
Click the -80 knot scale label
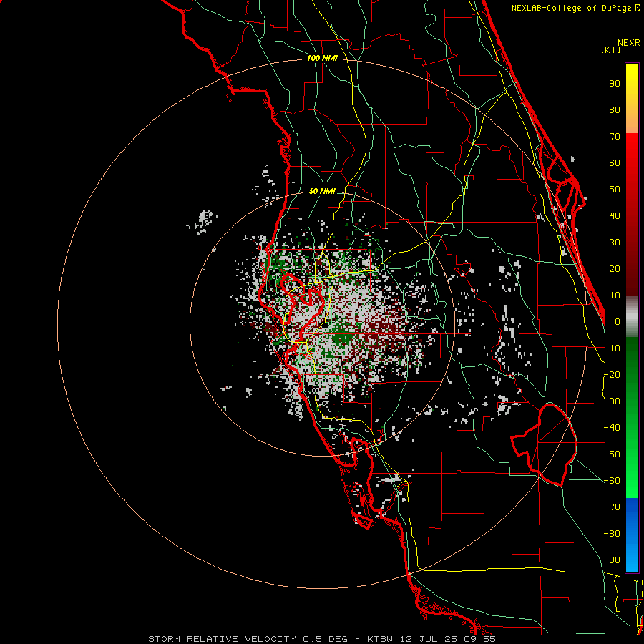[612, 534]
